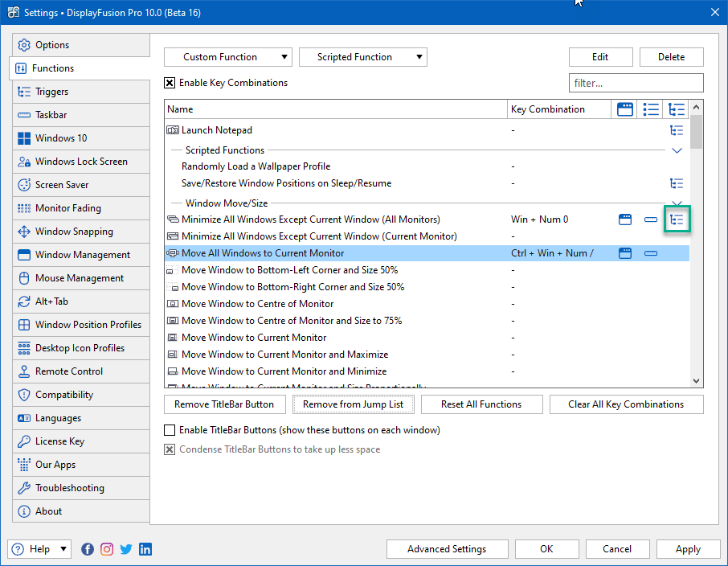The width and height of the screenshot is (728, 566).
Task: Select the Troubleshooting section
Action: point(81,488)
